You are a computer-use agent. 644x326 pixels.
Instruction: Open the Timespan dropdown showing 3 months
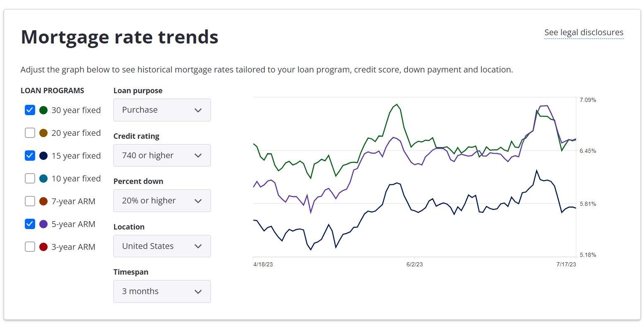click(162, 292)
